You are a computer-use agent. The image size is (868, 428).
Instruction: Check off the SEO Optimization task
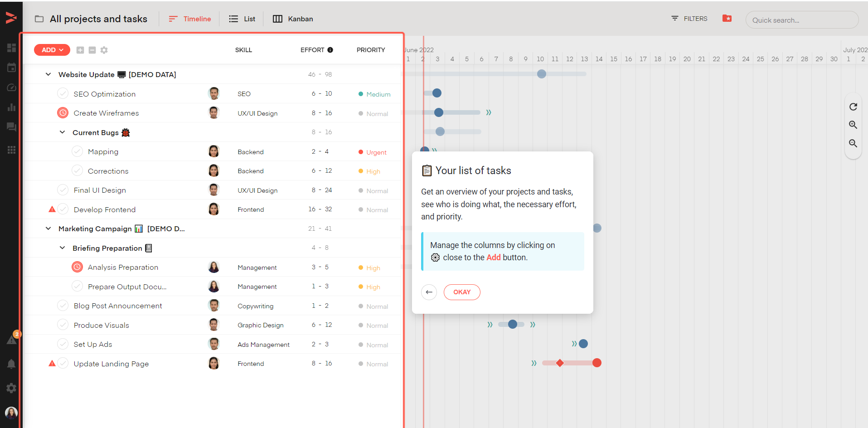[63, 93]
